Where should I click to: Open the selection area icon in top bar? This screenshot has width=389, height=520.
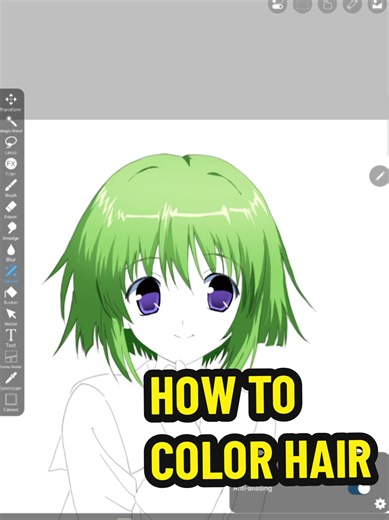[x=302, y=5]
